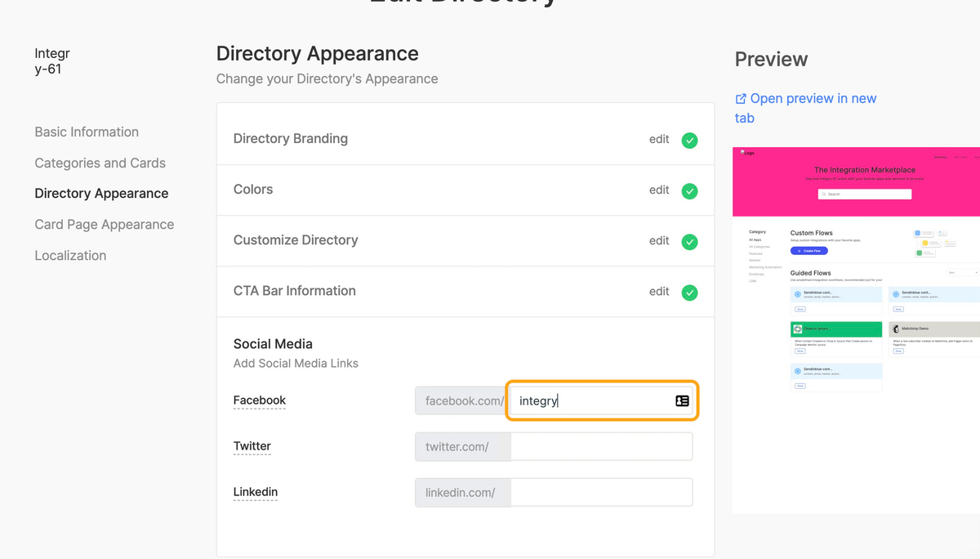Expand the Customize Directory row title

[296, 239]
